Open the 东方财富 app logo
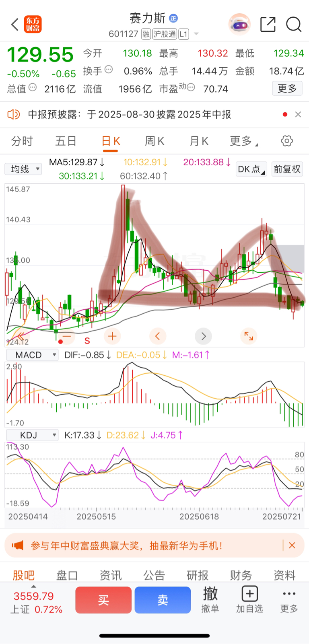The height and width of the screenshot is (644, 309). point(33,25)
